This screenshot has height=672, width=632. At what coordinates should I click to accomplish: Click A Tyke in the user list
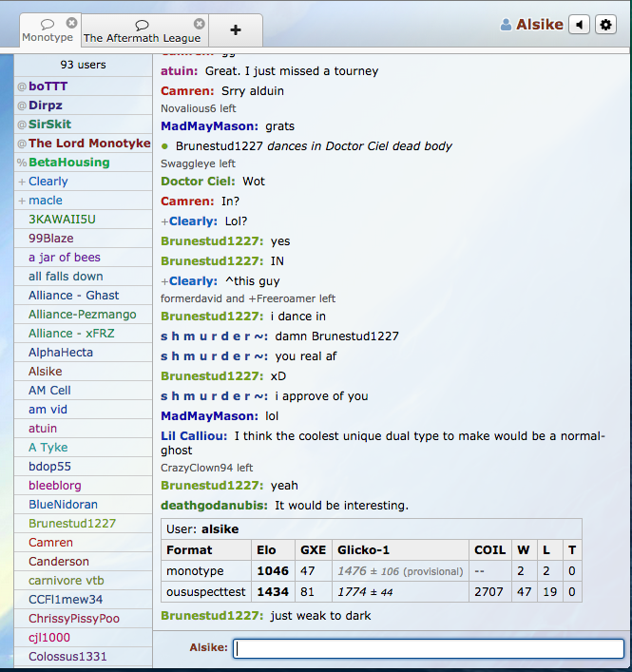pyautogui.click(x=84, y=448)
